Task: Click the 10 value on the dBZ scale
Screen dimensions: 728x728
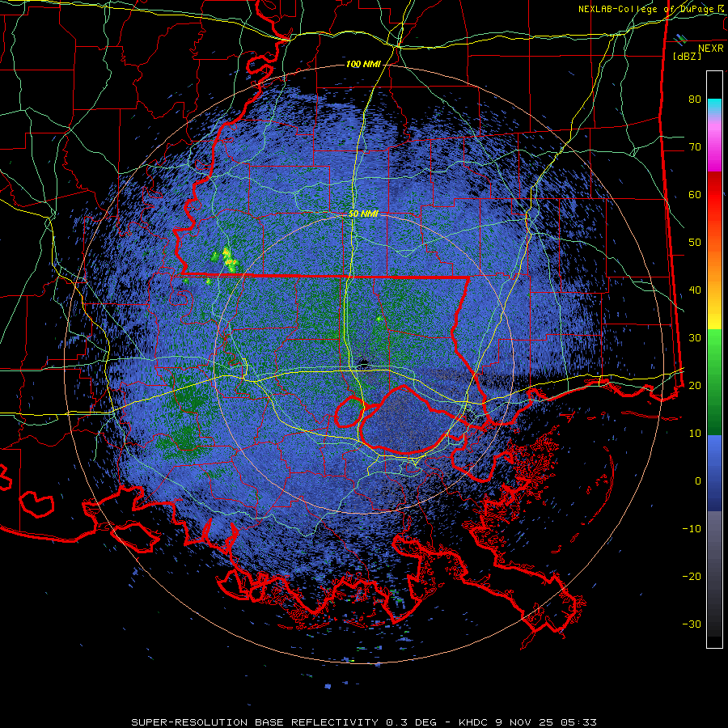Action: click(x=695, y=434)
